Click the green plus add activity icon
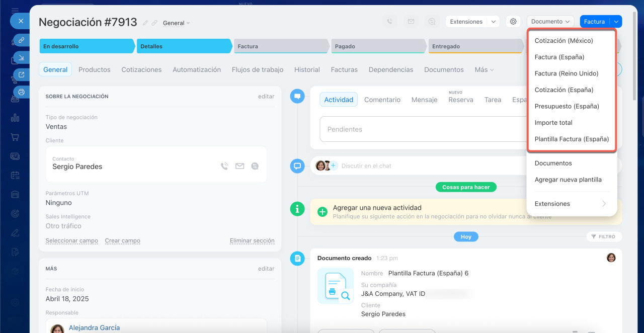This screenshot has height=333, width=644. click(323, 212)
